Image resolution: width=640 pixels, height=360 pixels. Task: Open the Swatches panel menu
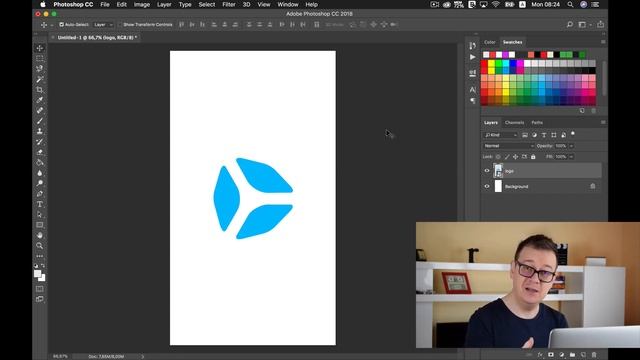click(603, 42)
